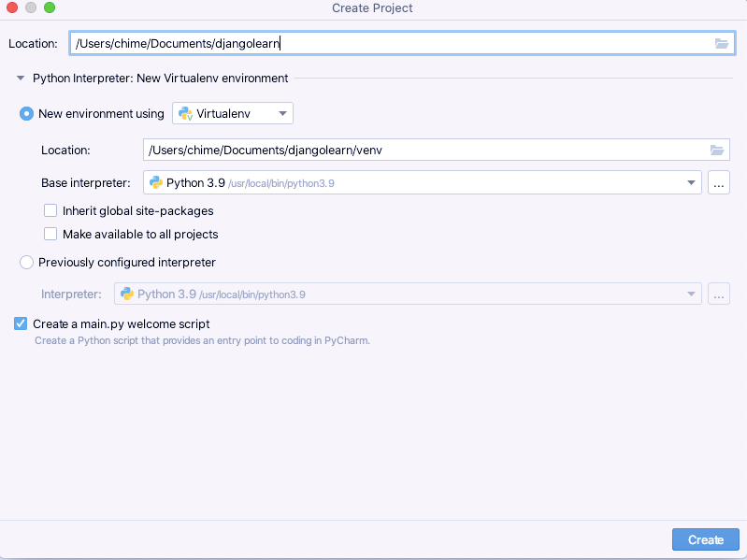Click ellipsis button next to Interpreter field
747x560 pixels.
(x=719, y=294)
